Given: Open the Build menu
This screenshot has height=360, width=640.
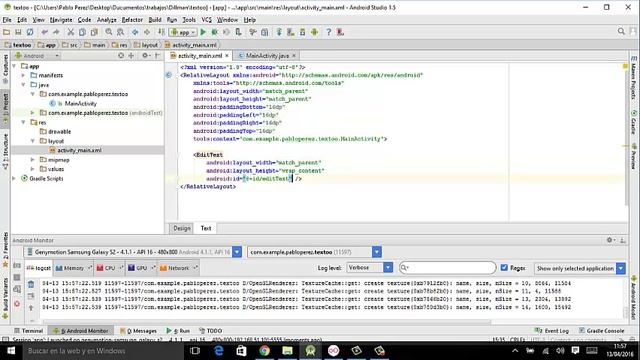Looking at the screenshot, I should point(155,20).
